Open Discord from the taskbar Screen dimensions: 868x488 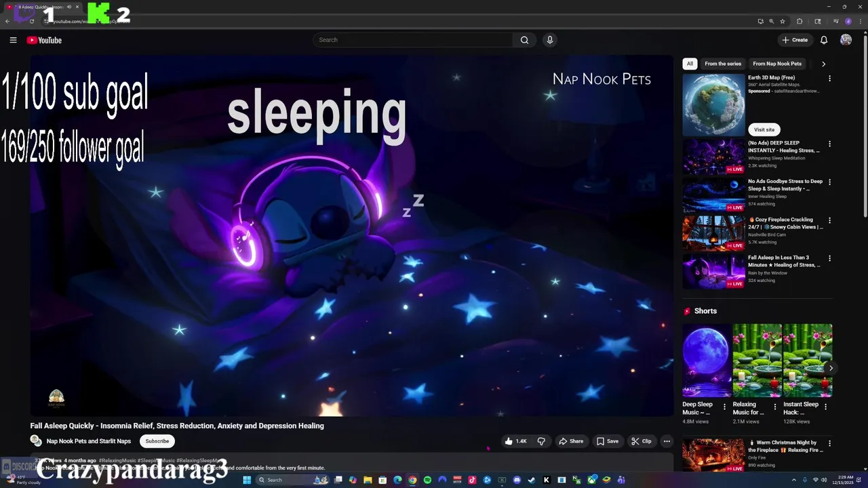click(x=517, y=480)
